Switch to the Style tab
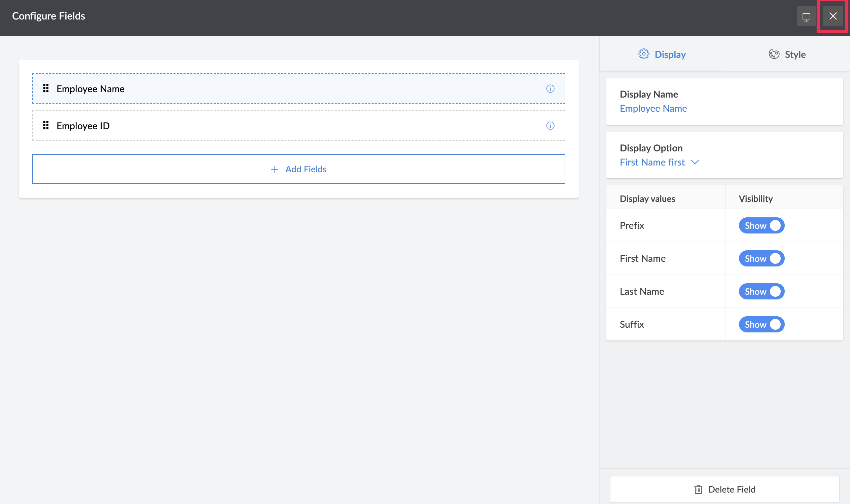Viewport: 850px width, 504px height. 787,55
